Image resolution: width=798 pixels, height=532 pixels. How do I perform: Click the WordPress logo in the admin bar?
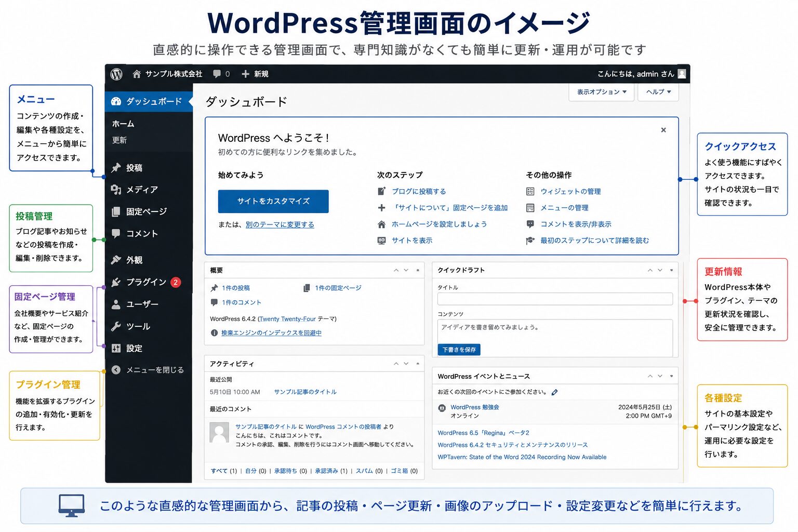point(116,74)
